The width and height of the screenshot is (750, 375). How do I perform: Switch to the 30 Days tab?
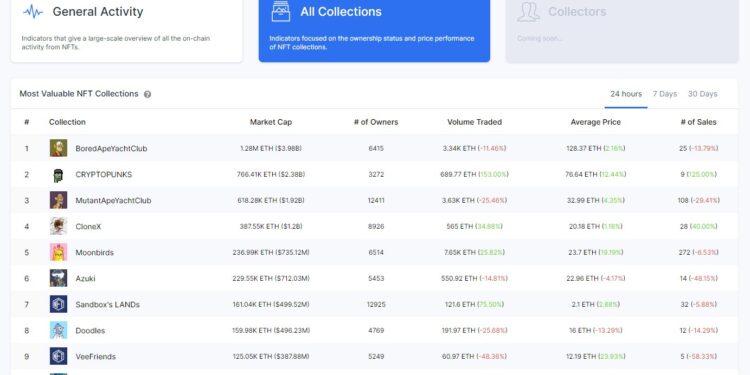tap(703, 94)
